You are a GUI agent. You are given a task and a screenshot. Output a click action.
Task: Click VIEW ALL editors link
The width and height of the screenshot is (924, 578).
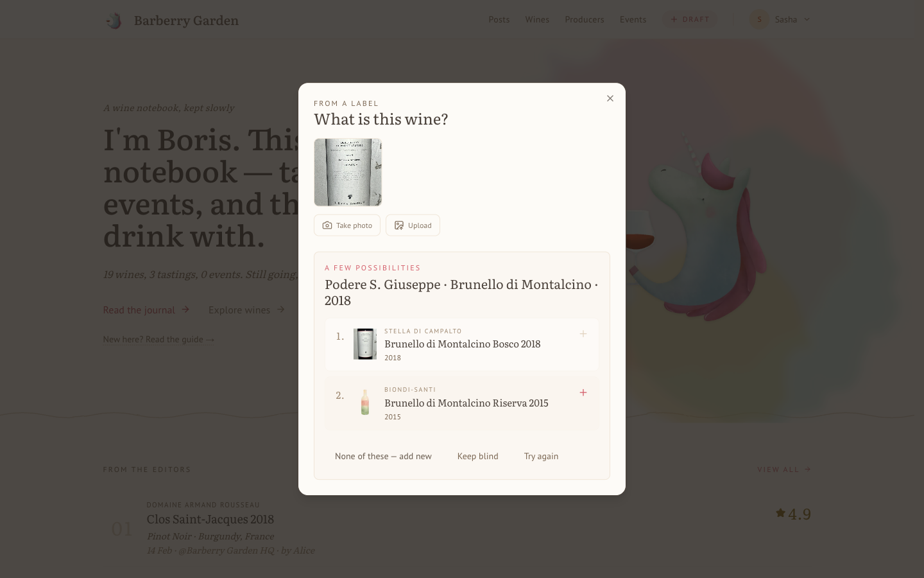[784, 469]
